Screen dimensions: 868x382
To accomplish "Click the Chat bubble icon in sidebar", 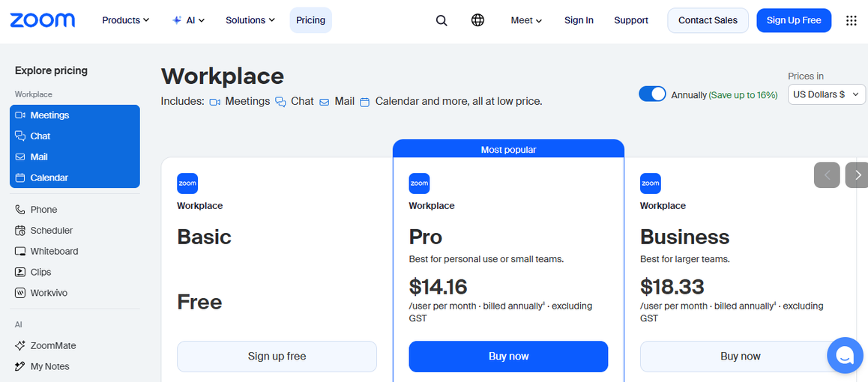I will [x=20, y=136].
